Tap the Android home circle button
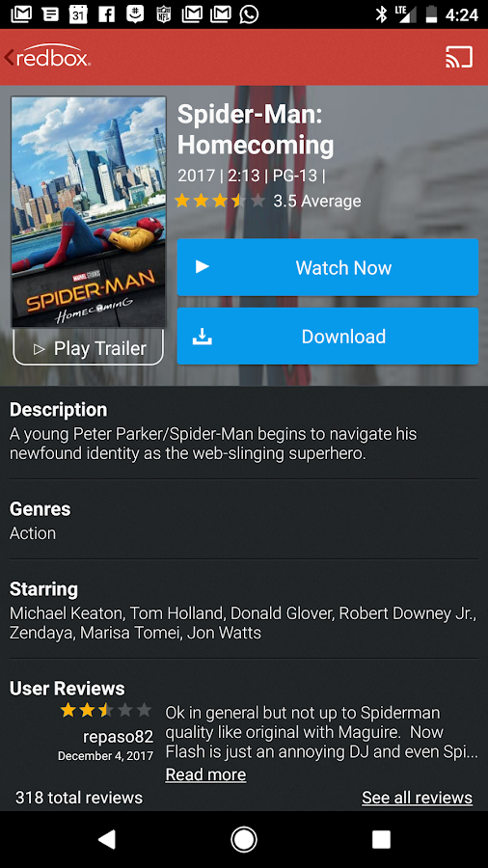Viewport: 488px width, 868px height. (x=243, y=839)
